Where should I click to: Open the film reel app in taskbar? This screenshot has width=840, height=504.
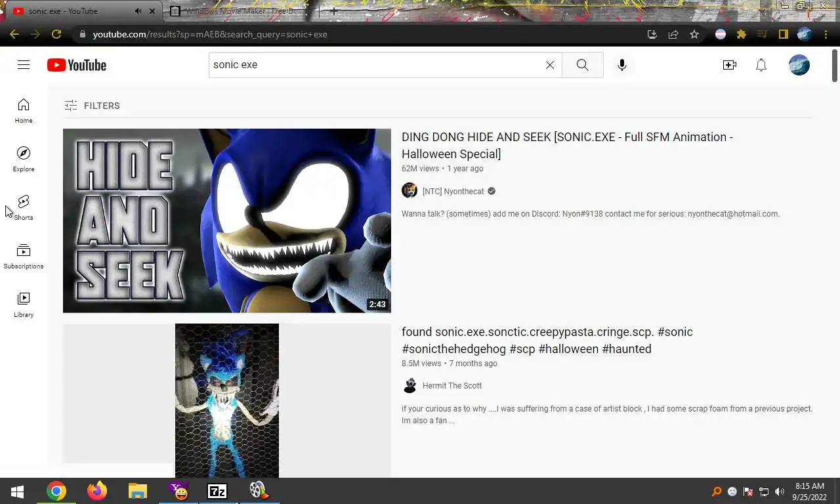(258, 491)
